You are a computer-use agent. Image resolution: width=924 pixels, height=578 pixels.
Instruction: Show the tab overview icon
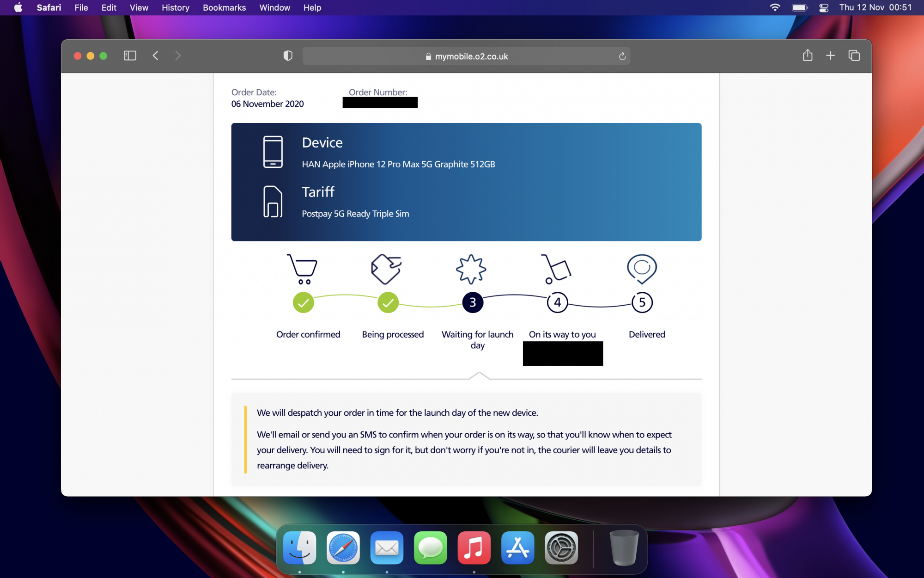point(854,55)
